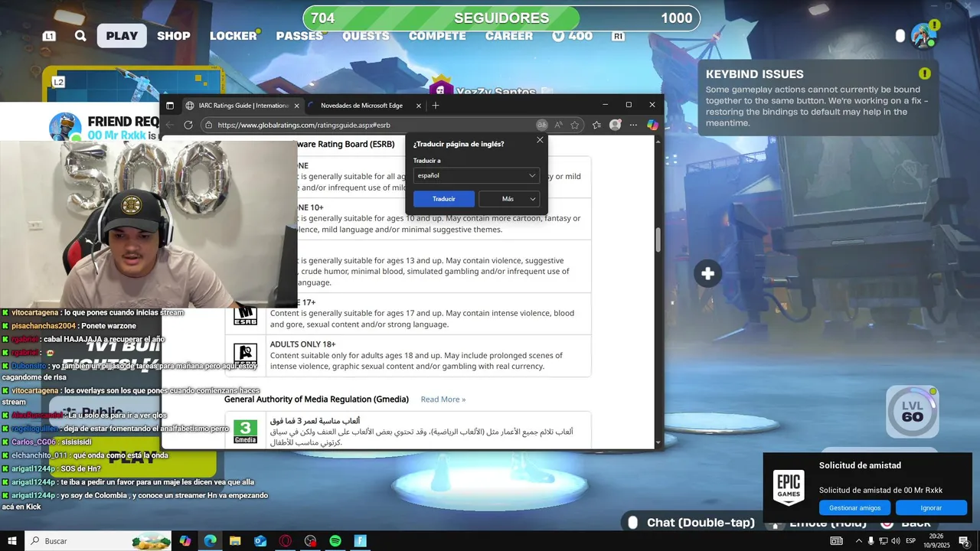Expand the Más options dropdown

(x=509, y=199)
